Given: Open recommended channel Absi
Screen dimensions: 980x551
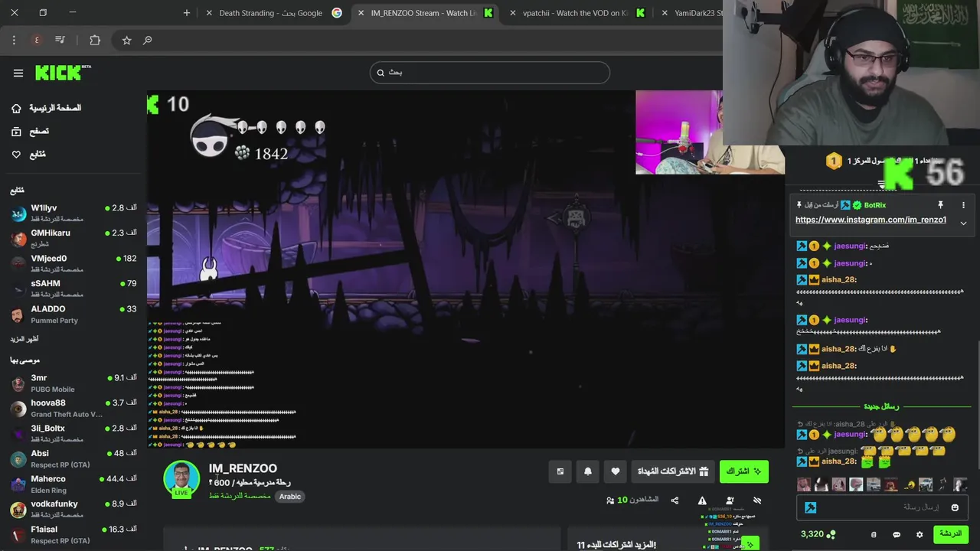Looking at the screenshot, I should [x=73, y=458].
